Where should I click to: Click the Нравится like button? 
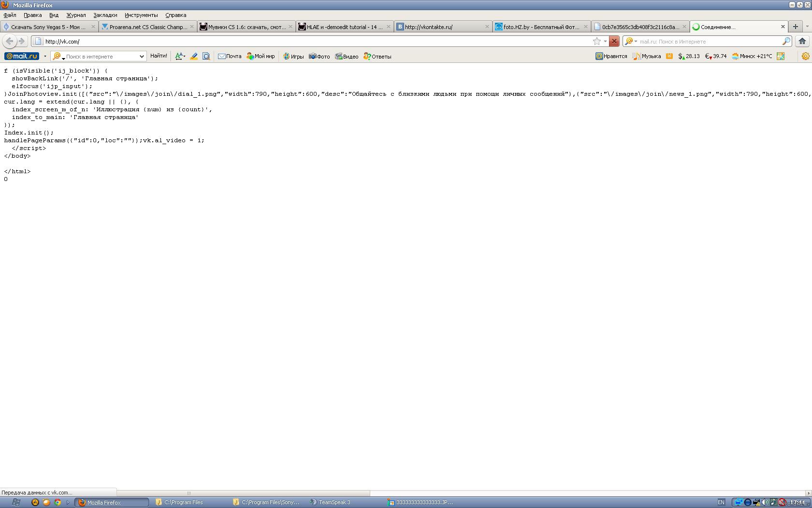611,56
